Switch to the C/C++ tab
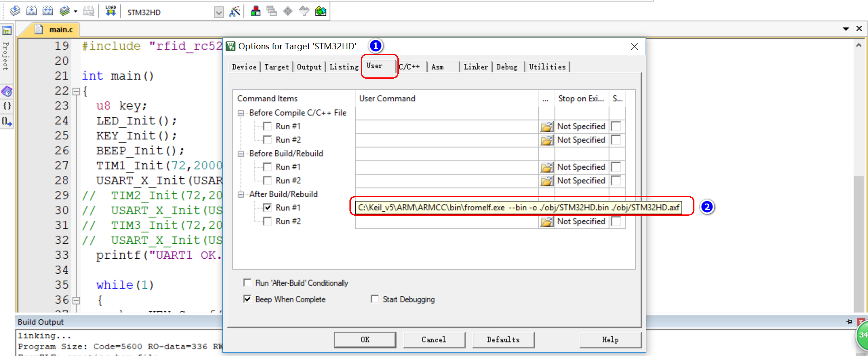 coord(410,67)
